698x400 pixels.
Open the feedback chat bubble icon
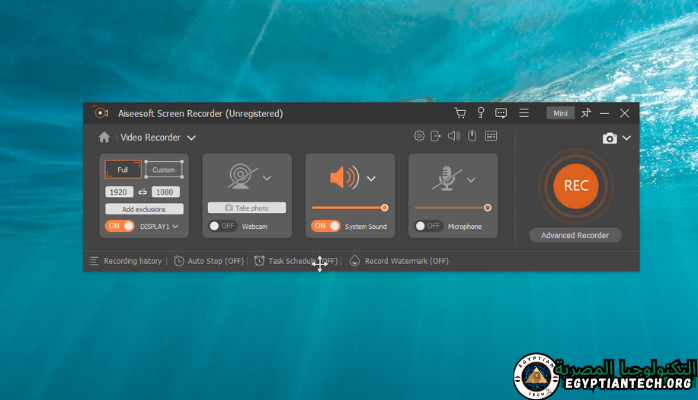[x=501, y=114]
